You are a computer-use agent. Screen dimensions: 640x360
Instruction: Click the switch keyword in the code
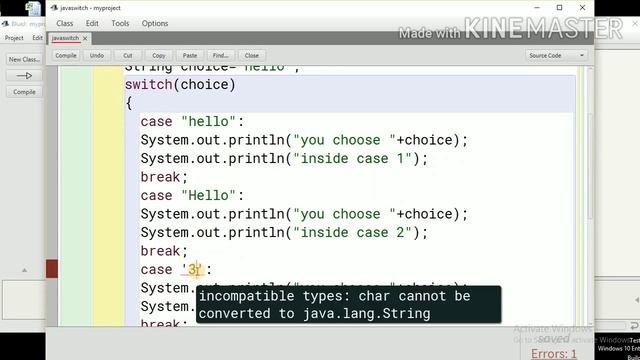[149, 84]
